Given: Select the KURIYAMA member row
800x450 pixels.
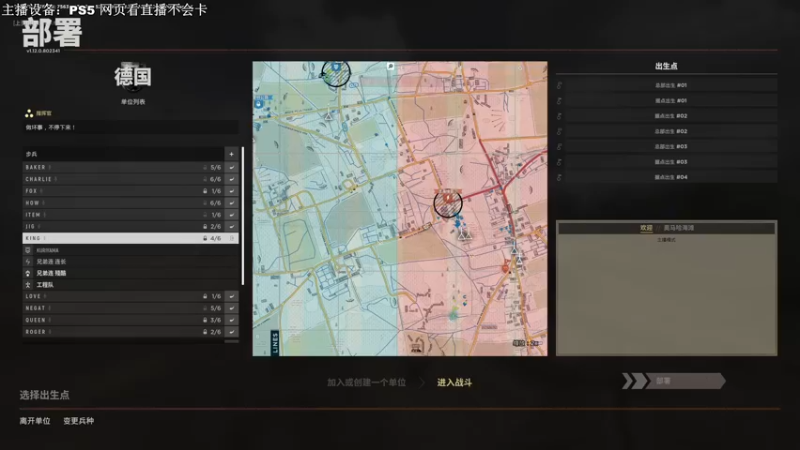Looking at the screenshot, I should click(x=131, y=250).
